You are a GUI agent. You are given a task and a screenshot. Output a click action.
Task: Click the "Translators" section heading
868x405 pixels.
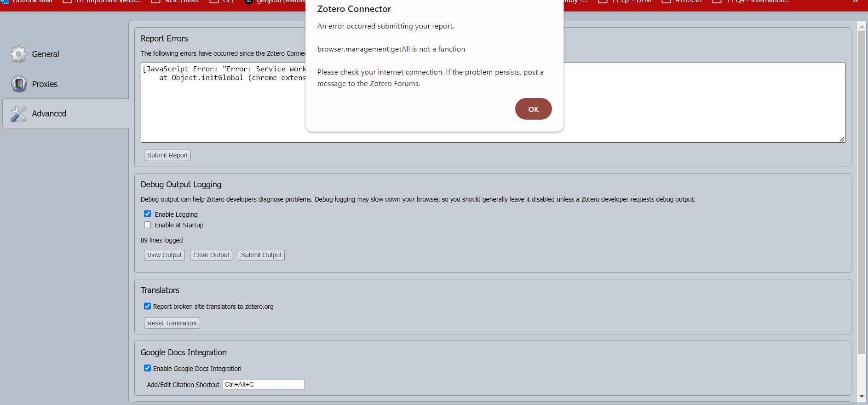[160, 290]
